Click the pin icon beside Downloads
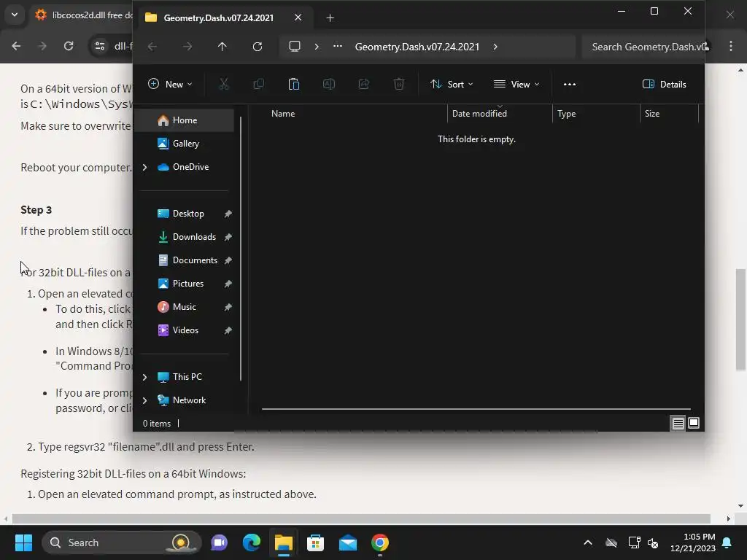747x560 pixels. (x=228, y=237)
